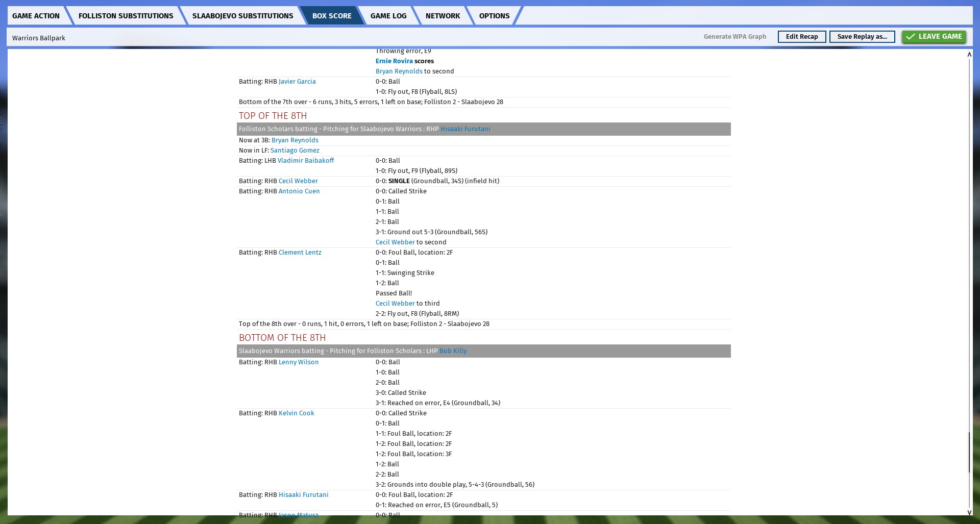The height and width of the screenshot is (524, 980).
Task: Open Bob Killy pitcher link
Action: 453,351
